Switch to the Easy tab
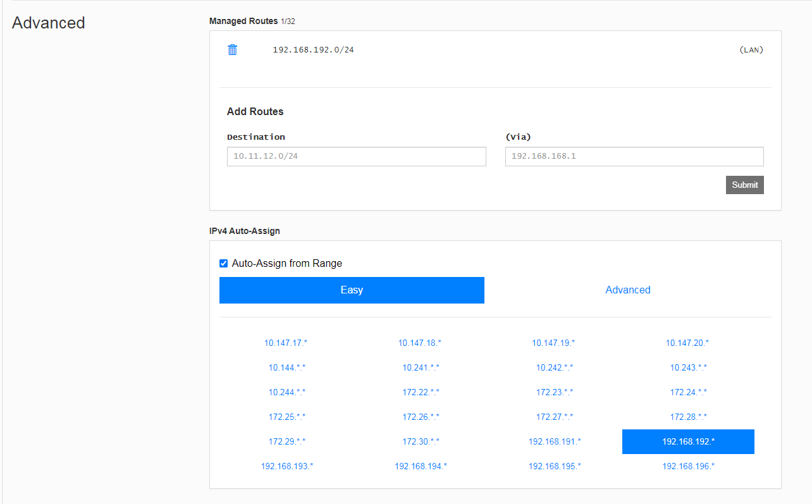Image resolution: width=812 pixels, height=504 pixels. [x=352, y=290]
